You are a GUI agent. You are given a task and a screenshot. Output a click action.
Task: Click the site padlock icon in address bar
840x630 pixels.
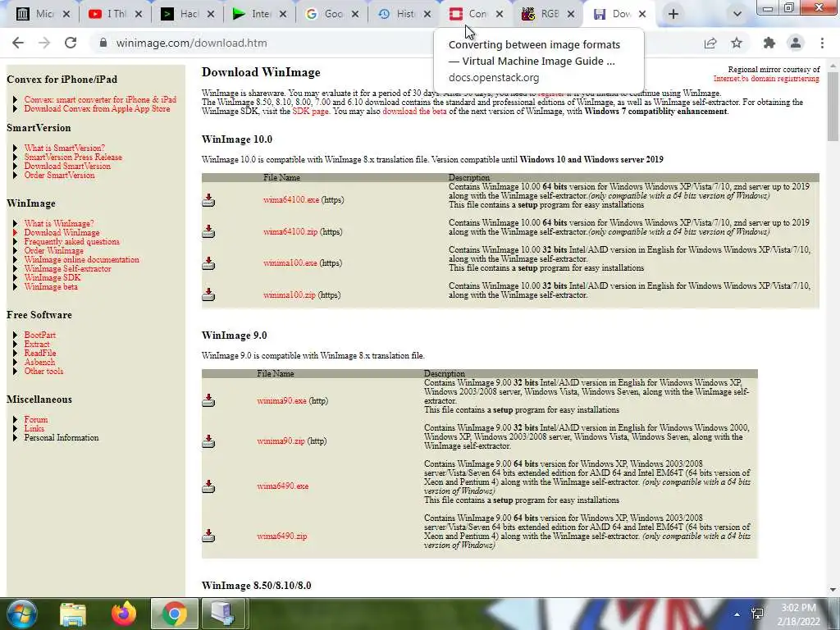(103, 43)
